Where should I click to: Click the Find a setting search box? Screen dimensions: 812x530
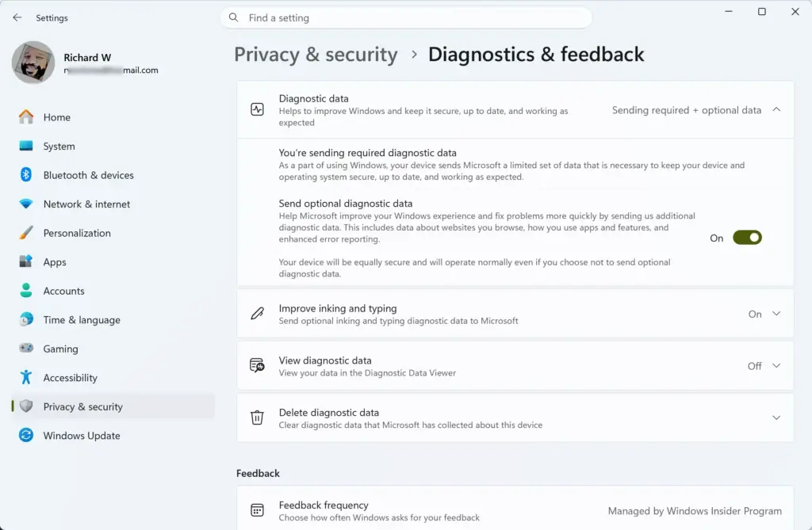pos(407,17)
